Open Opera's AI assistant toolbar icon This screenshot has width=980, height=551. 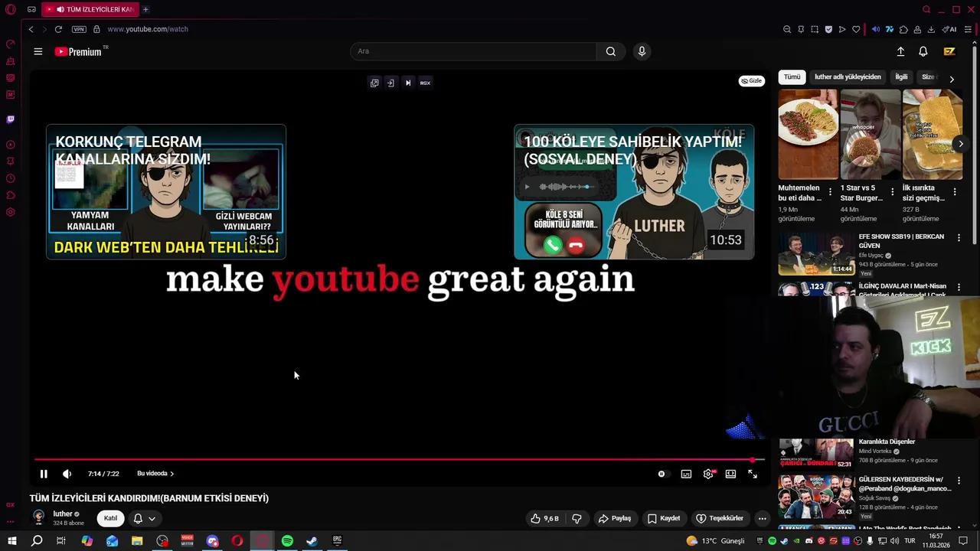point(950,29)
